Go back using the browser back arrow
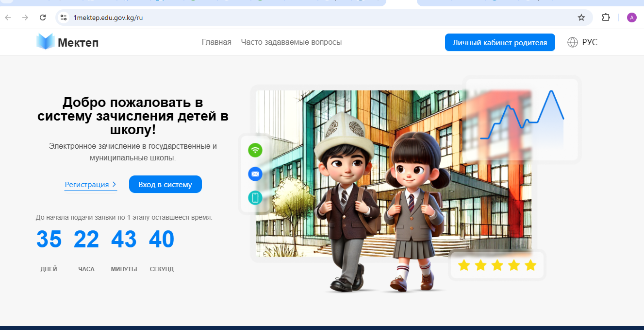 (8, 18)
